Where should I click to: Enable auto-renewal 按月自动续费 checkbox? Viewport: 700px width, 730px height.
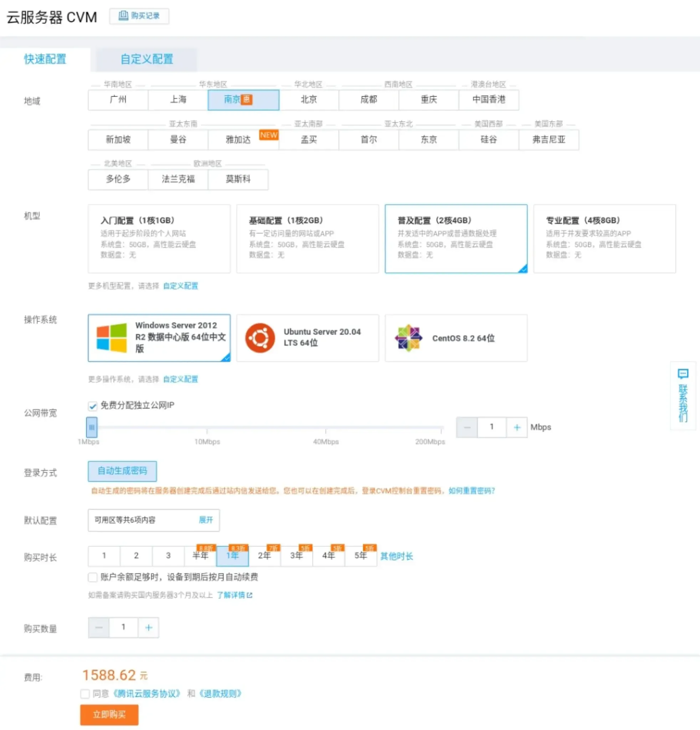tap(93, 577)
